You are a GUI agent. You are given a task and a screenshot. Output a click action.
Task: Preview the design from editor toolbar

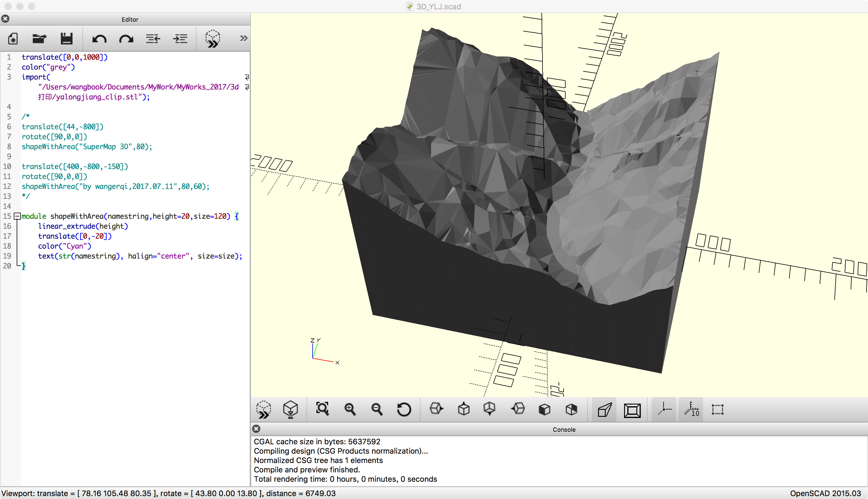[212, 39]
